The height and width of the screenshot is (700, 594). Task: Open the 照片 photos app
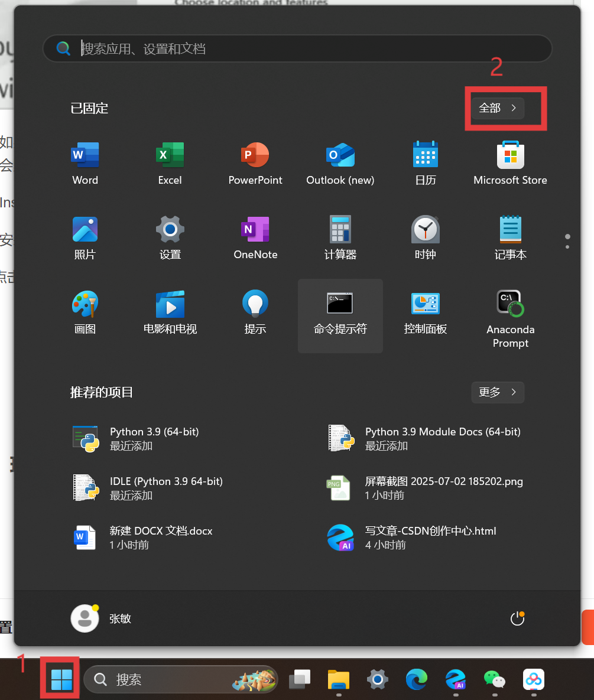85,238
